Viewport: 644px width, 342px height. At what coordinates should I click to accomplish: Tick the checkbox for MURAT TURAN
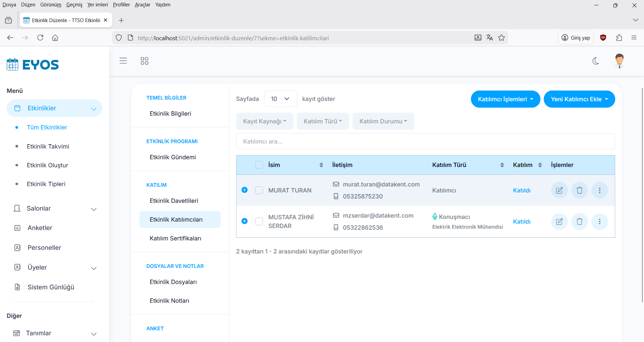pyautogui.click(x=259, y=190)
